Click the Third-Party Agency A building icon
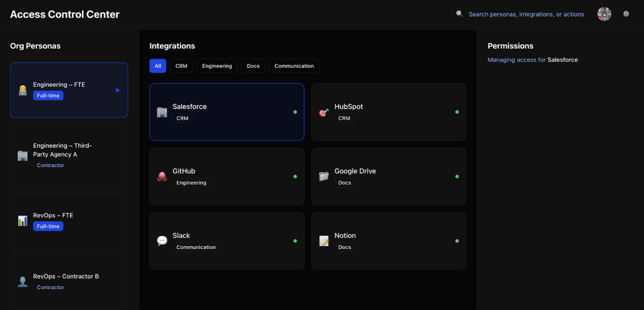The width and height of the screenshot is (644, 310). pos(23,156)
